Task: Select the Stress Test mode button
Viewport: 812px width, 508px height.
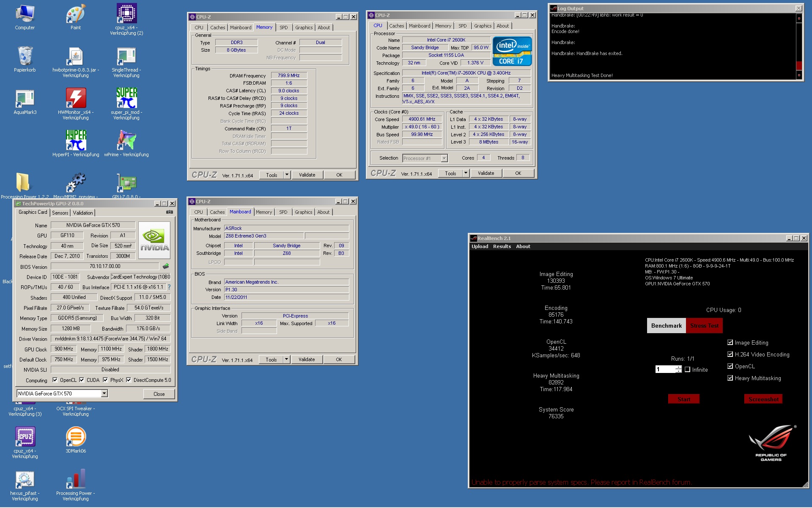Action: coord(705,326)
